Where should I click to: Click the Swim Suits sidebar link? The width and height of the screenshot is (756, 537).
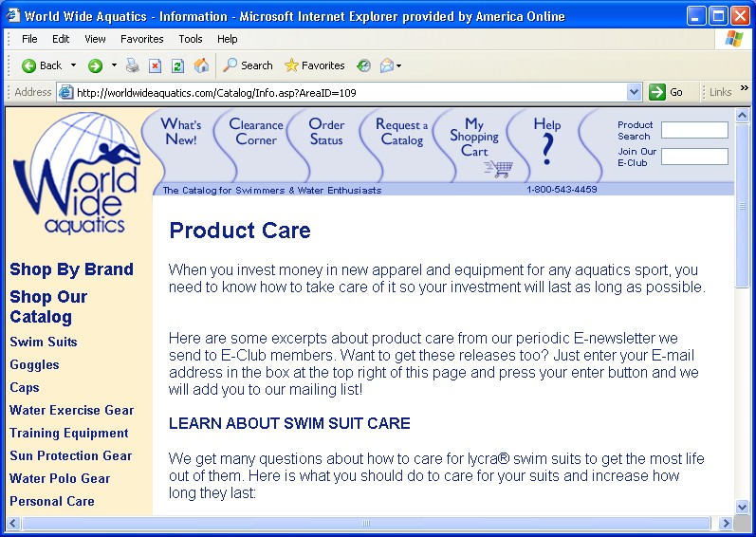(44, 342)
